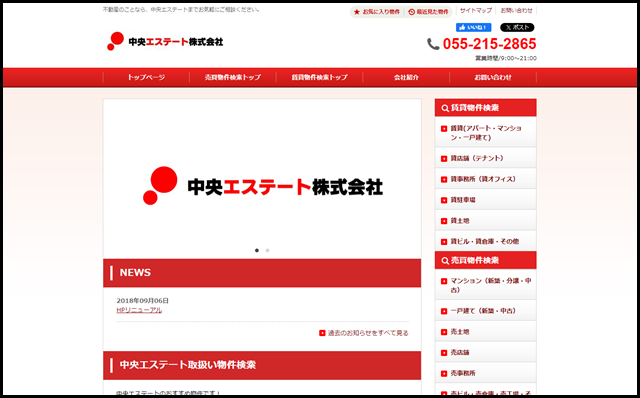The width and height of the screenshot is (640, 398).
Task: Open the お問い合わせ item in red navigation bar
Action: click(493, 77)
